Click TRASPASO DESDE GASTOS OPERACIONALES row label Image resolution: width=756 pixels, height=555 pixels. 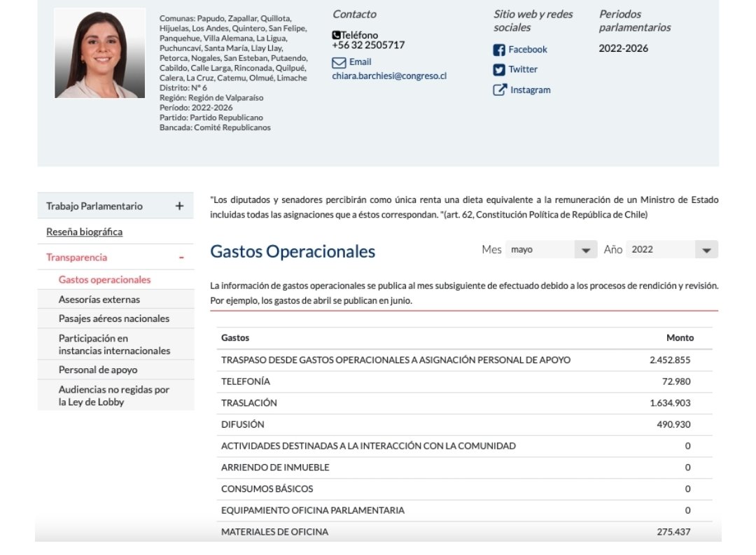point(395,360)
